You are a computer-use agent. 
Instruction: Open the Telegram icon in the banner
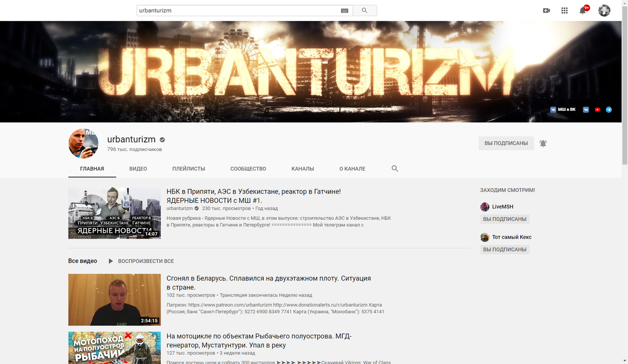click(x=609, y=109)
